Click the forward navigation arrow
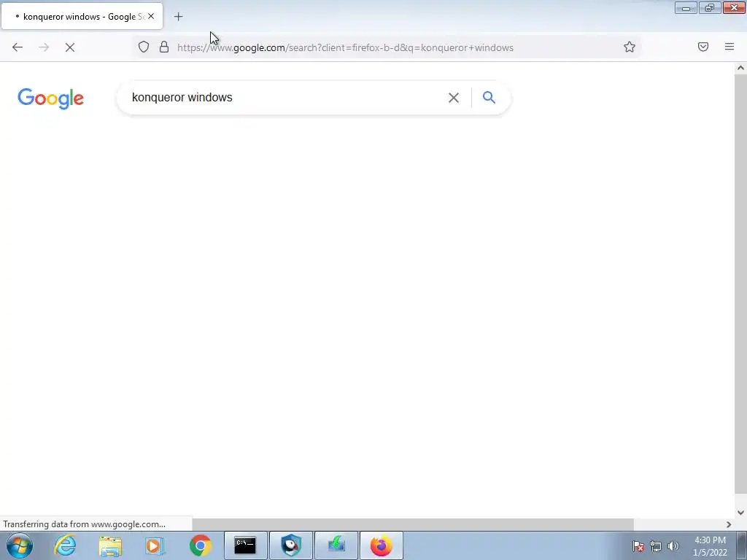 click(x=44, y=47)
